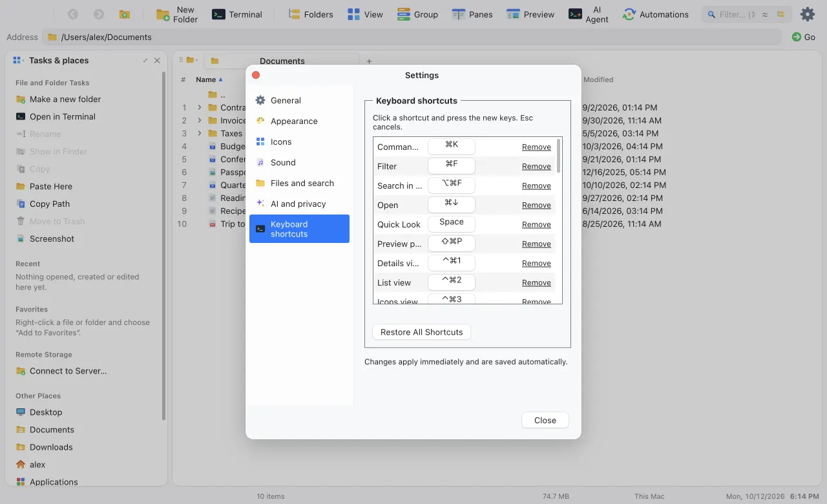
Task: Add a new tab with plus button
Action: (x=369, y=61)
